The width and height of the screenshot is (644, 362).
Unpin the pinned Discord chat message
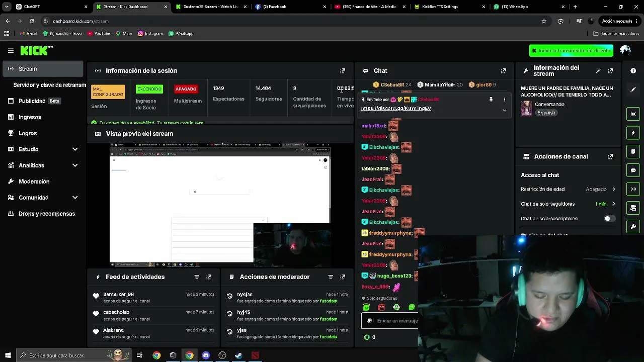(491, 100)
